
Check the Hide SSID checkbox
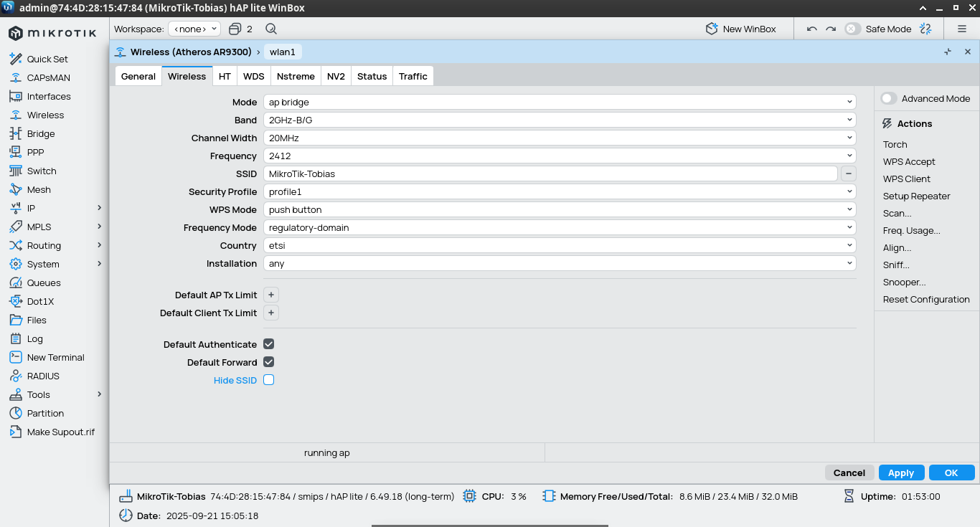pos(269,380)
